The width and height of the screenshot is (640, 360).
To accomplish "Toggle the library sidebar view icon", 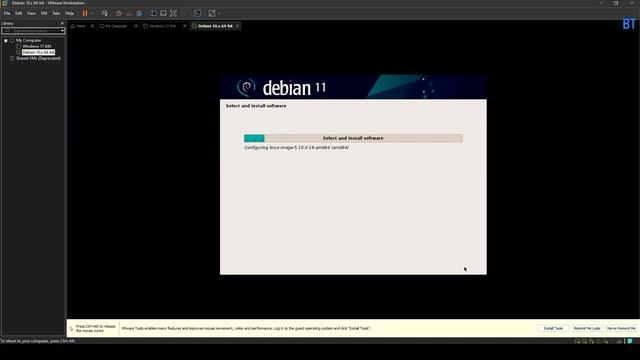I will [x=153, y=13].
